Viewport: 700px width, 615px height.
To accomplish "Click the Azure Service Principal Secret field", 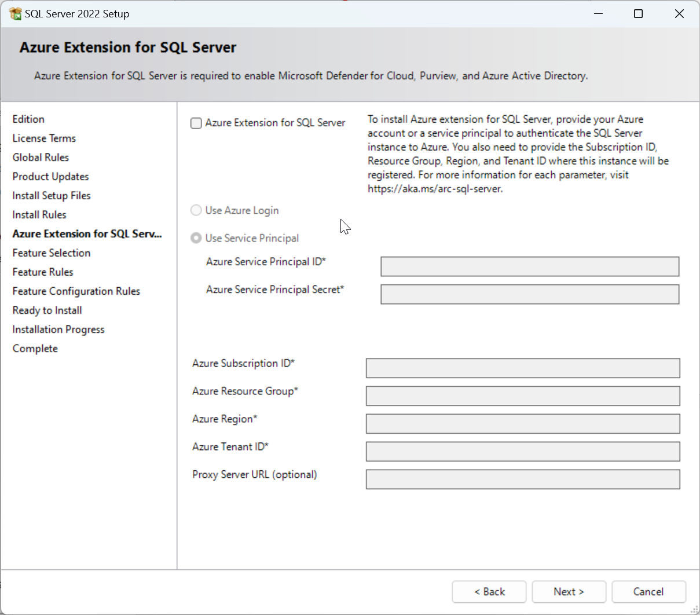I will tap(530, 294).
